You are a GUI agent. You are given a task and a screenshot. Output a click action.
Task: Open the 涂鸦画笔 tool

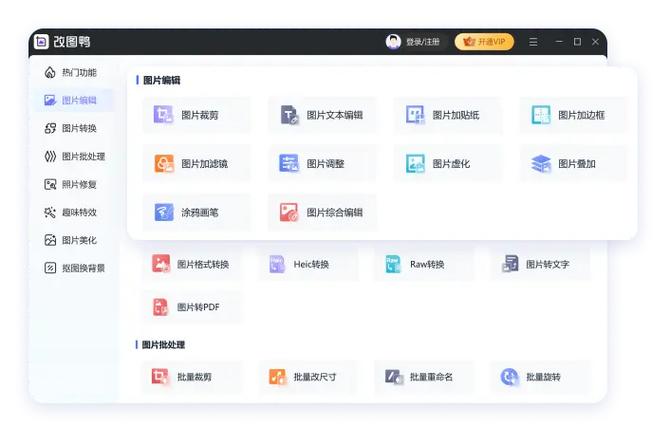[197, 212]
